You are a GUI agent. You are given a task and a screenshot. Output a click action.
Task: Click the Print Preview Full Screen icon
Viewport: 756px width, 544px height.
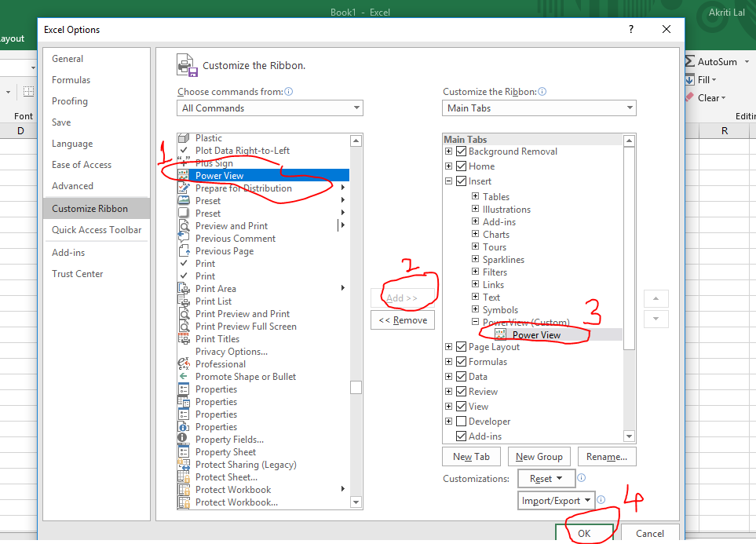point(183,326)
